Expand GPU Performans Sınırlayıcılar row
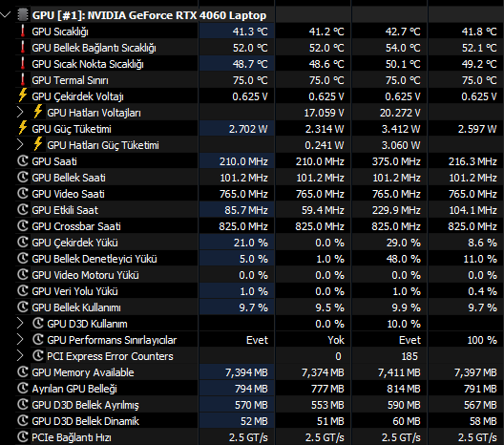 point(20,340)
